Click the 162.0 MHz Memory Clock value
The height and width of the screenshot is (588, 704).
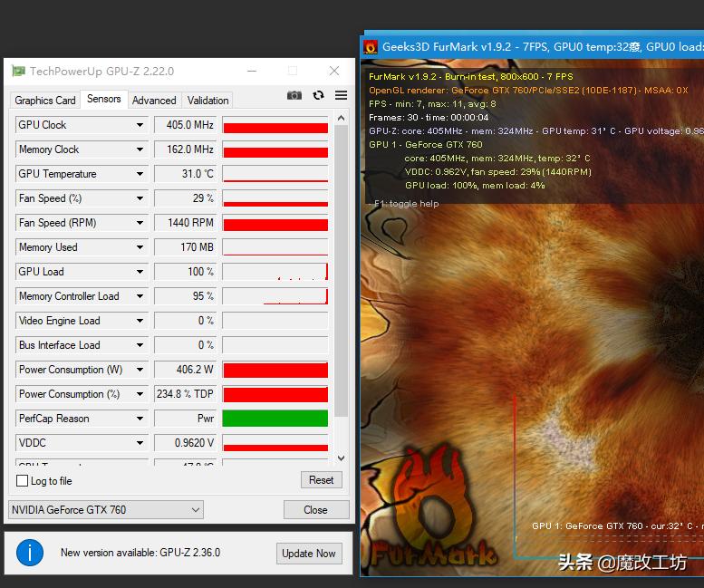coord(186,149)
